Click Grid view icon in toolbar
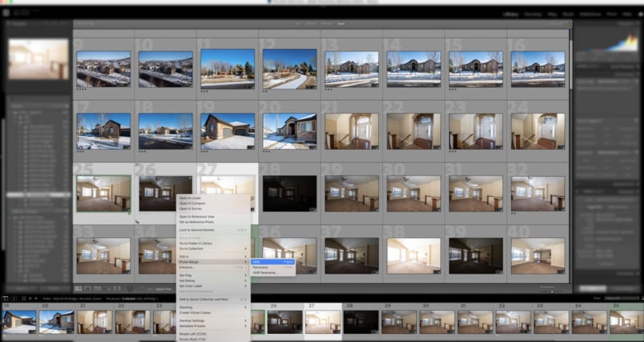The height and width of the screenshot is (342, 644). [78, 287]
